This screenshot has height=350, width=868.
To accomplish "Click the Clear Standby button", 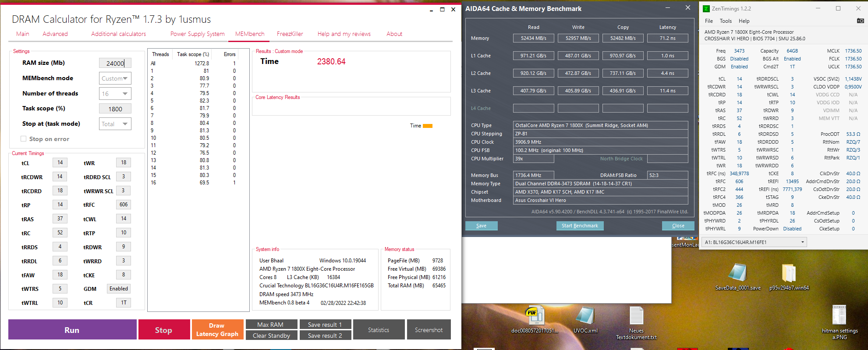I will coord(272,336).
